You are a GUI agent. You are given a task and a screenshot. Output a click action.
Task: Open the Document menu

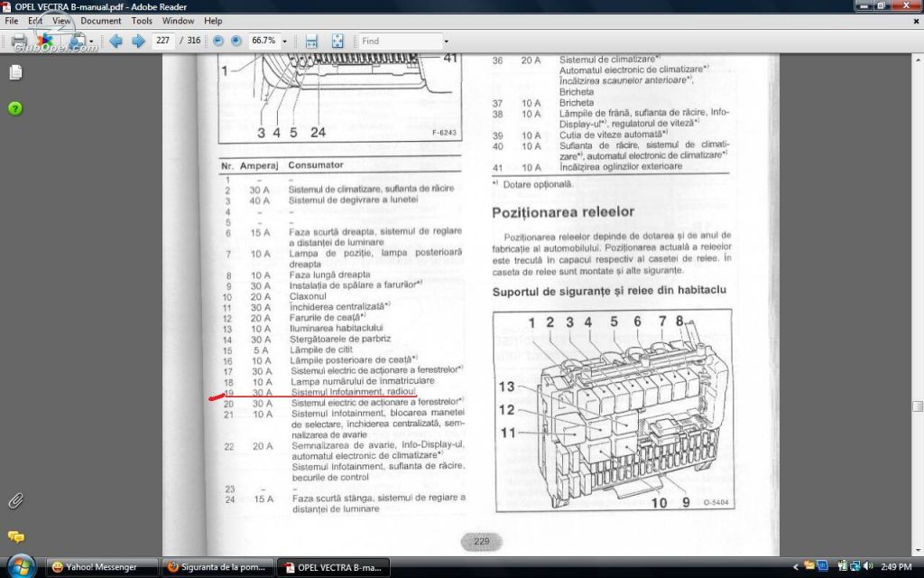pyautogui.click(x=101, y=21)
